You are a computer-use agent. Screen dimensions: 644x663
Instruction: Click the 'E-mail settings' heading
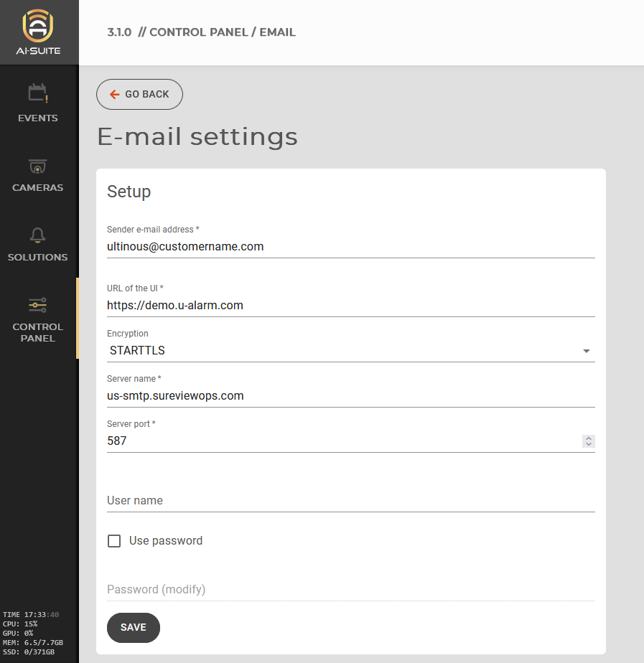point(197,137)
